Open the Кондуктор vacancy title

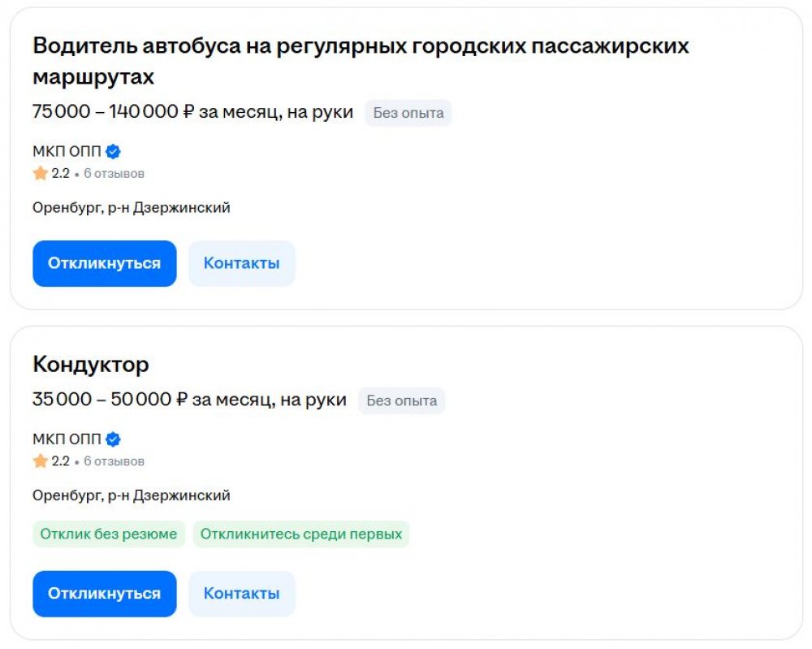pos(91,365)
